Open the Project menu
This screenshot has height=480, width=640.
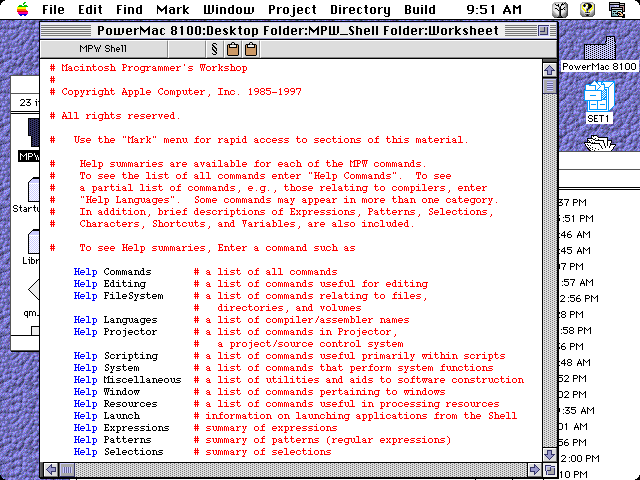point(292,9)
